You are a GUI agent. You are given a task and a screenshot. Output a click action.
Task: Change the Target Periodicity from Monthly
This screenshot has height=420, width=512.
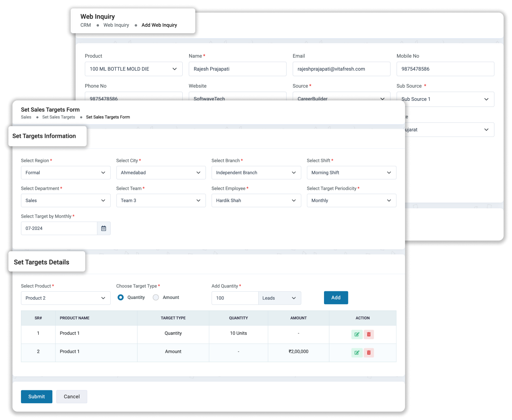(x=351, y=200)
